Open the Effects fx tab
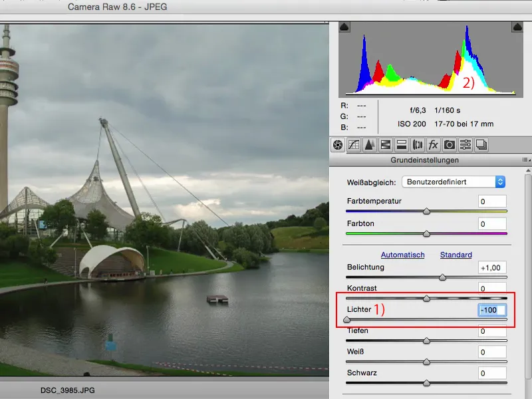This screenshot has height=399, width=532. (x=434, y=145)
